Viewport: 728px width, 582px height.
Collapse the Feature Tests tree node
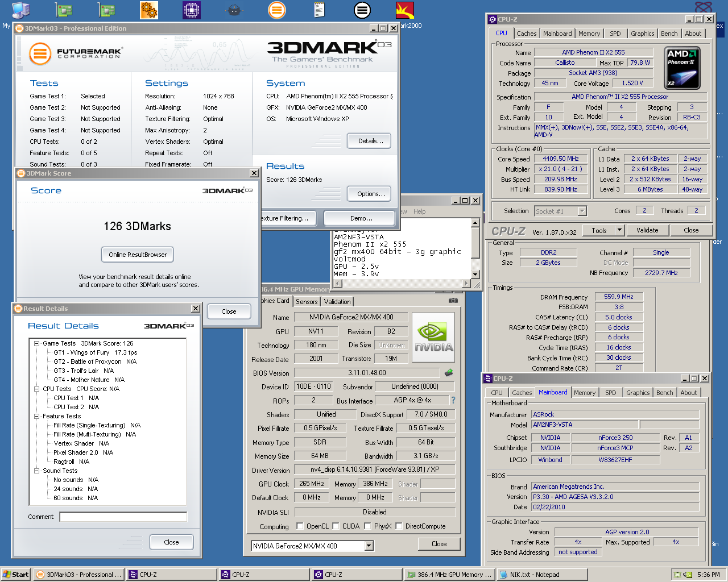coord(36,416)
